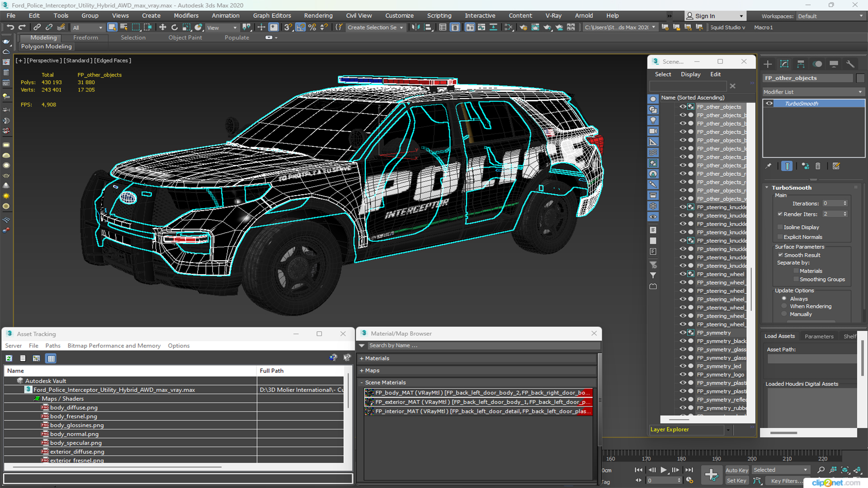
Task: Switch to the Object Paint ribbon tab
Action: [x=185, y=38]
